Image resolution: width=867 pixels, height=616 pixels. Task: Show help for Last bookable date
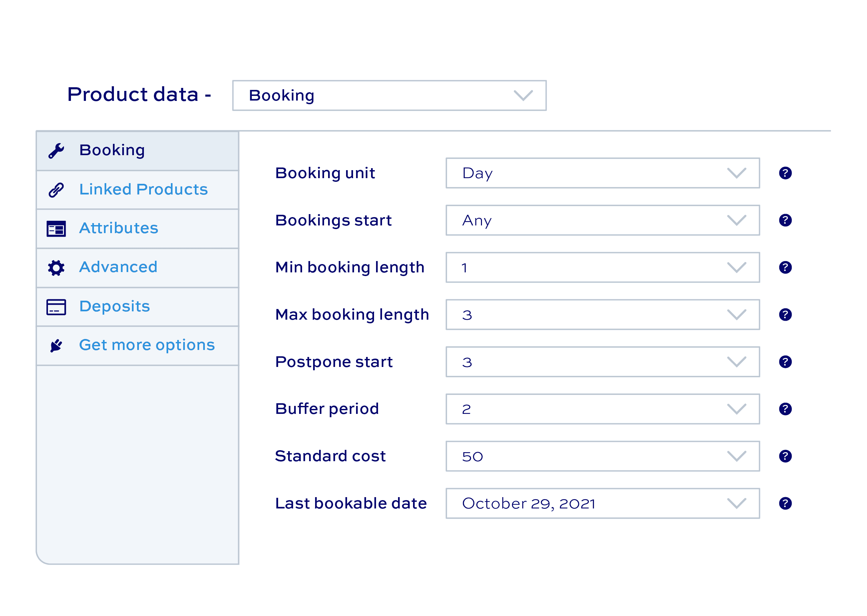pos(785,503)
